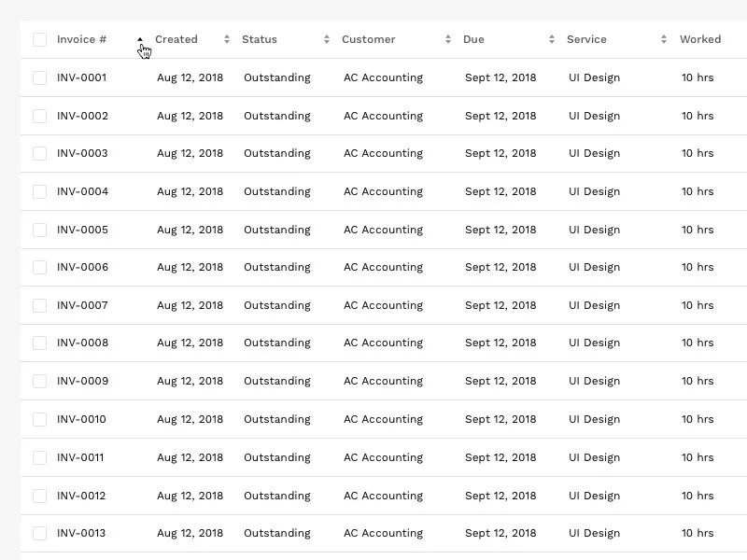Click Sept 12, 2018 due date for INV-0001
This screenshot has height=560, width=747.
coord(500,77)
